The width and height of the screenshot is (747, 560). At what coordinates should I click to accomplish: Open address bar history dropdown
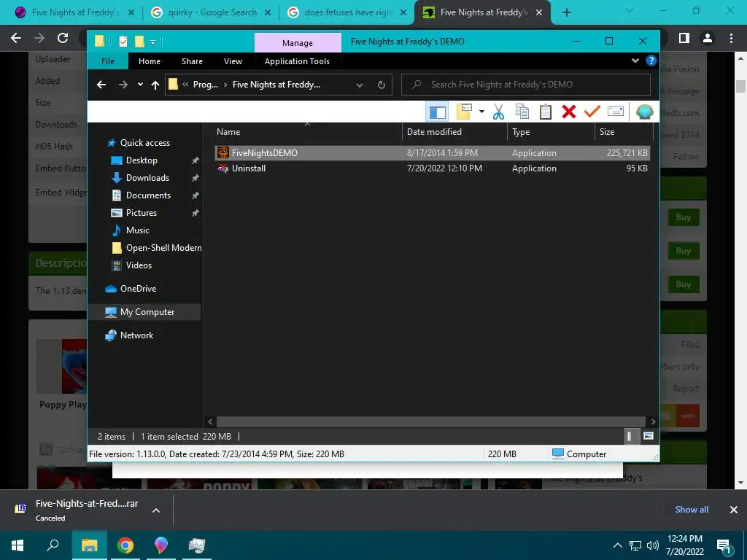(x=360, y=85)
